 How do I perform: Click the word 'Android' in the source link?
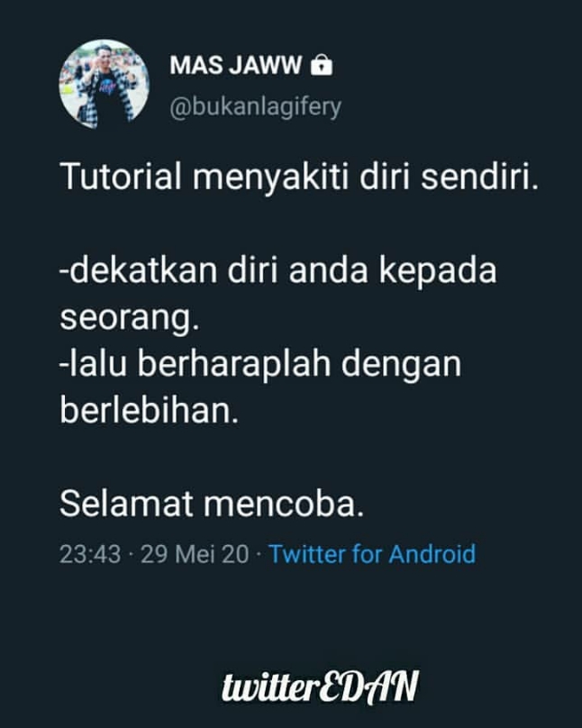coord(432,554)
